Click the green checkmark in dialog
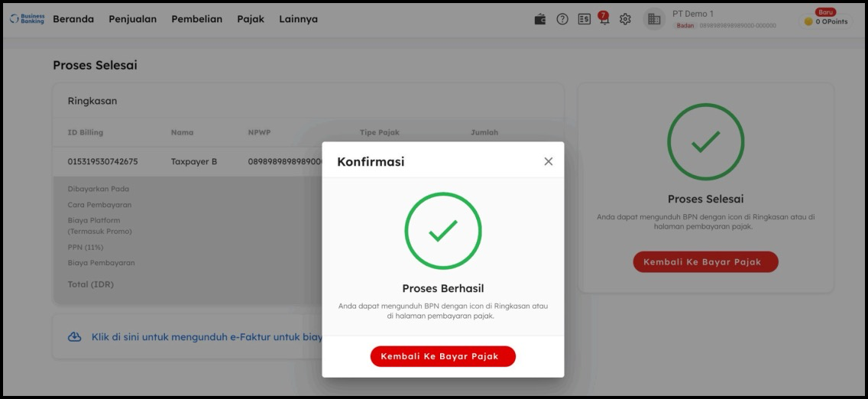Screen dimensions: 868x399 pyautogui.click(x=443, y=231)
